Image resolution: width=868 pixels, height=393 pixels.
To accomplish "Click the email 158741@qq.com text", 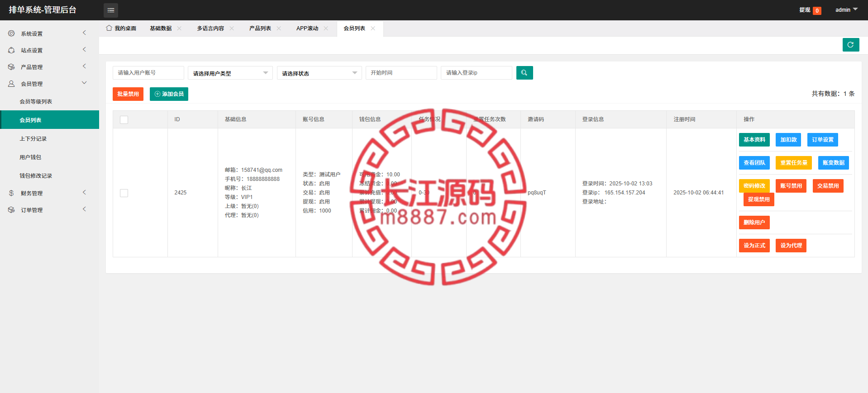I will 262,170.
